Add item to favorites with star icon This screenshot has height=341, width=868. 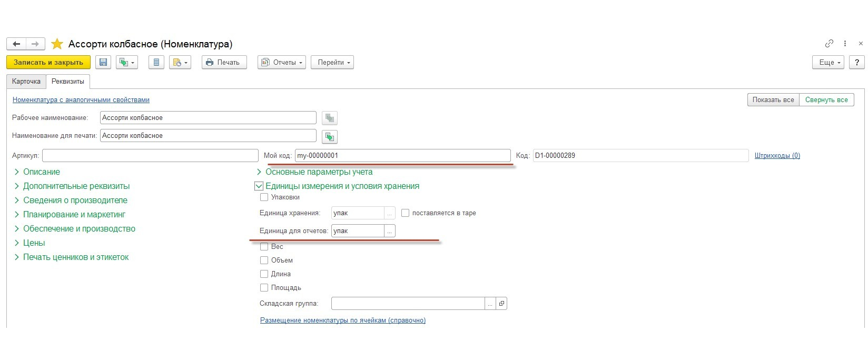(57, 44)
